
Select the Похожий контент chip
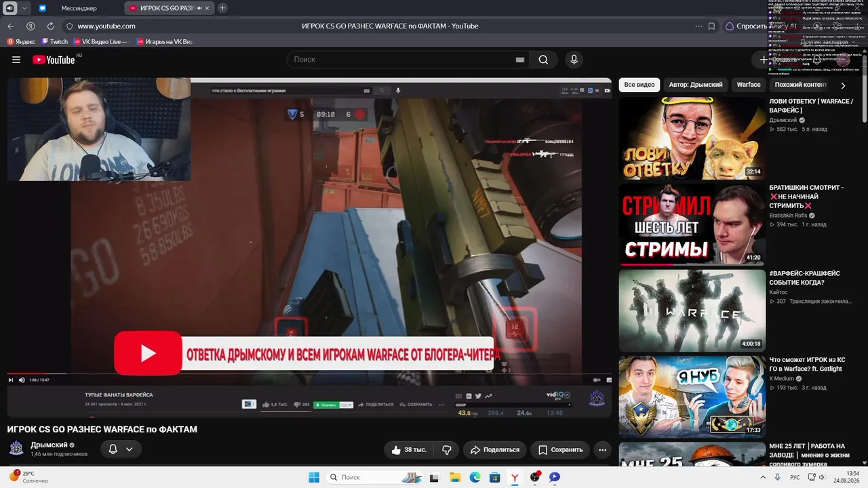[801, 85]
